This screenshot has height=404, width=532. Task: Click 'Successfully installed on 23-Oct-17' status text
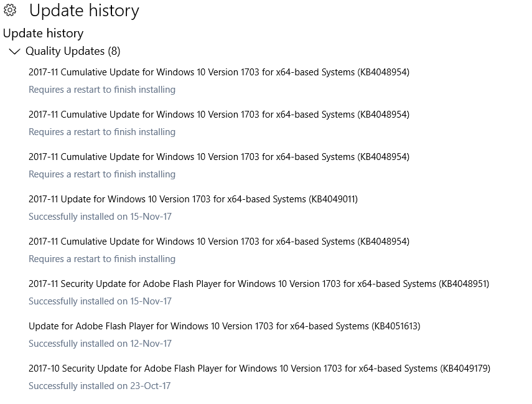click(100, 386)
